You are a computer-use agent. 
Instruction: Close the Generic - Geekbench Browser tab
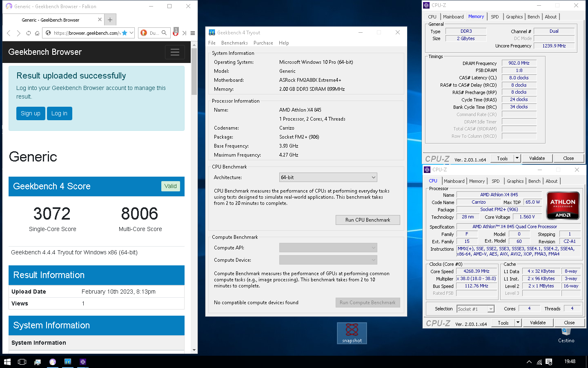(100, 20)
